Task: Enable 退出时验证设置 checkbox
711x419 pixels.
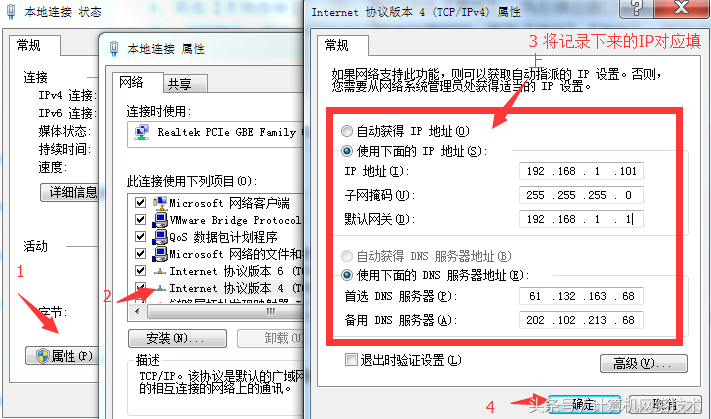Action: tap(351, 360)
